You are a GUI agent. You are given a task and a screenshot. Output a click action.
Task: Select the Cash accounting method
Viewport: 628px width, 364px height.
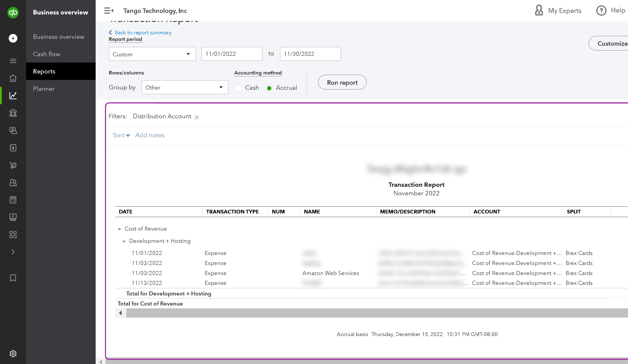tap(238, 88)
